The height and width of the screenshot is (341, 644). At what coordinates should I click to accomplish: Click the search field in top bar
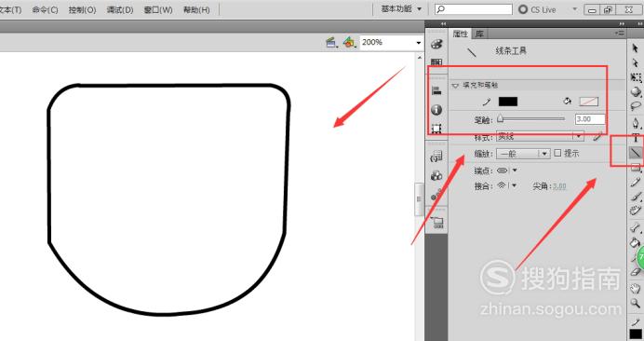click(x=473, y=9)
